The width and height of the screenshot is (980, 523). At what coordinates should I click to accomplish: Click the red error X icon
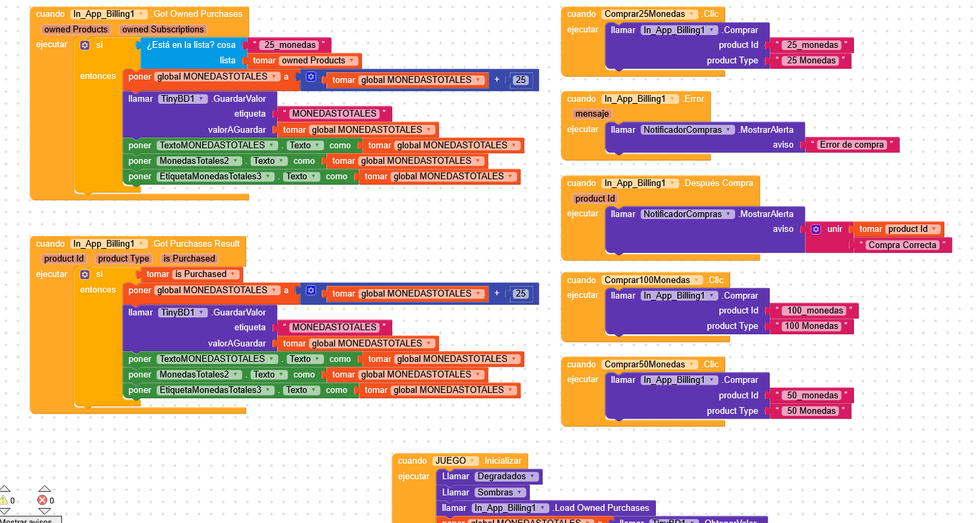42,500
